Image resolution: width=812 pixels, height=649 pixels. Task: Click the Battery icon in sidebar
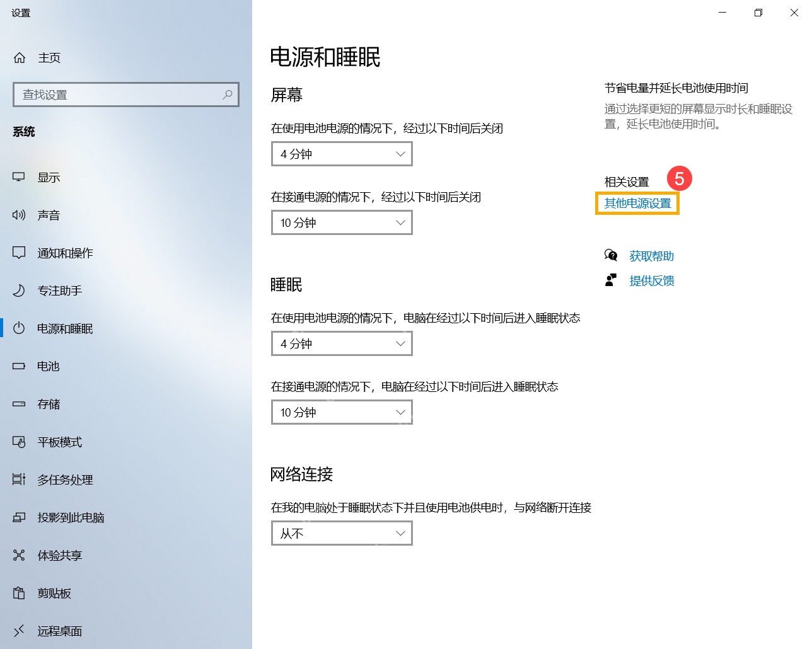click(x=19, y=366)
